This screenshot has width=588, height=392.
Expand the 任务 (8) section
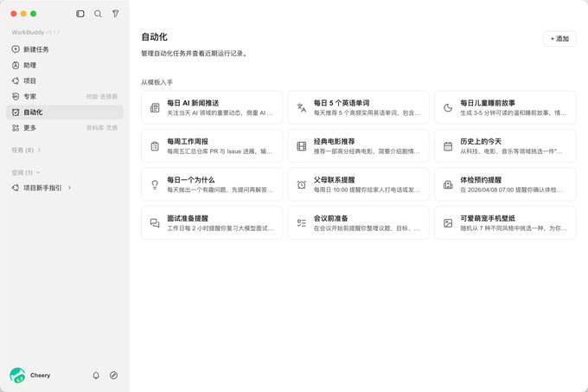tap(26, 150)
